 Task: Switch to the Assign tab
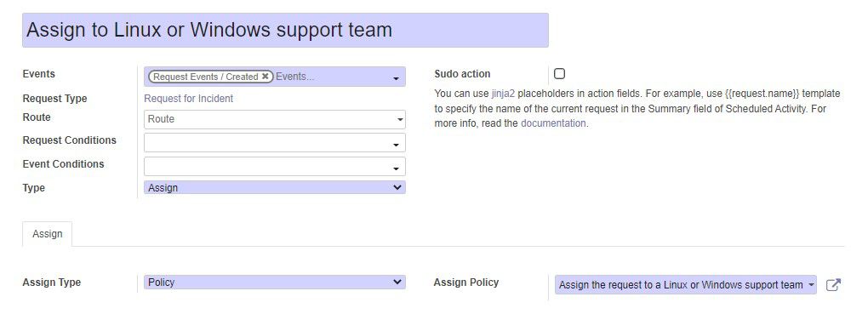48,234
